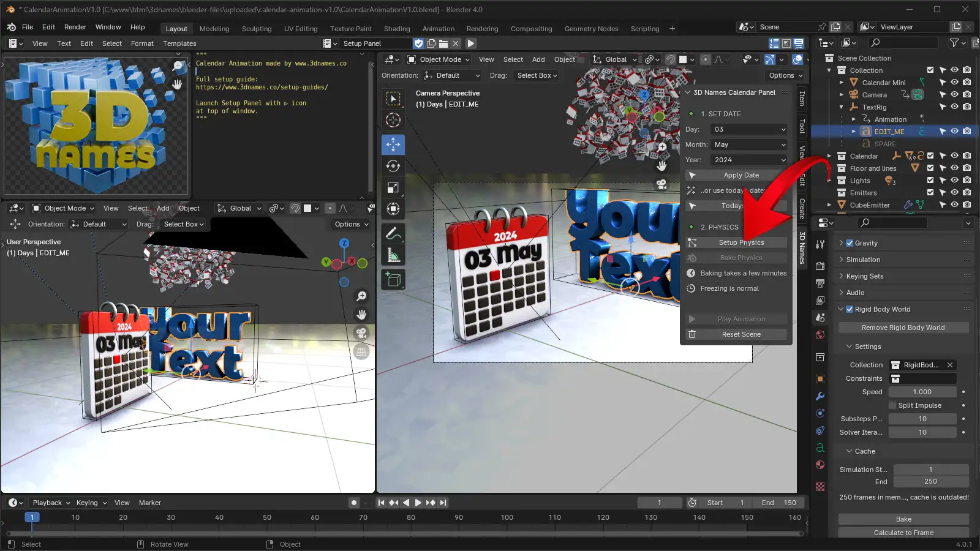Viewport: 980px width, 551px height.
Task: Open the Modifiers properties tab
Action: (820, 396)
